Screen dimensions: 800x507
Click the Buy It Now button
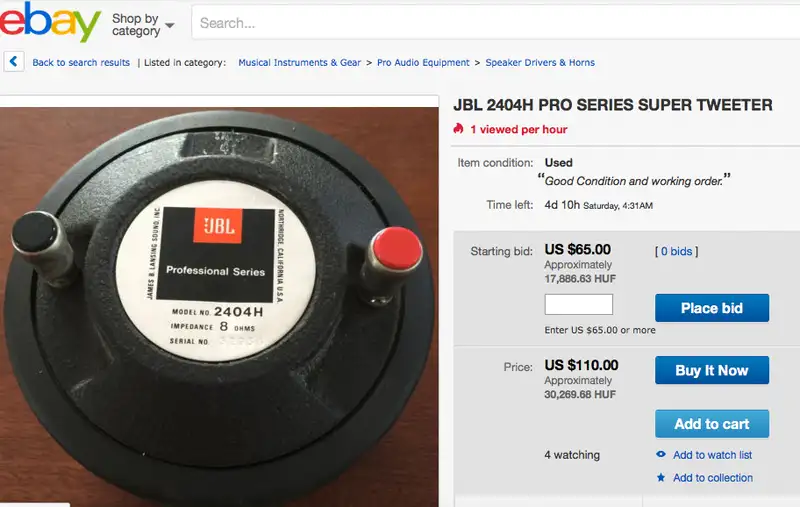pos(712,370)
